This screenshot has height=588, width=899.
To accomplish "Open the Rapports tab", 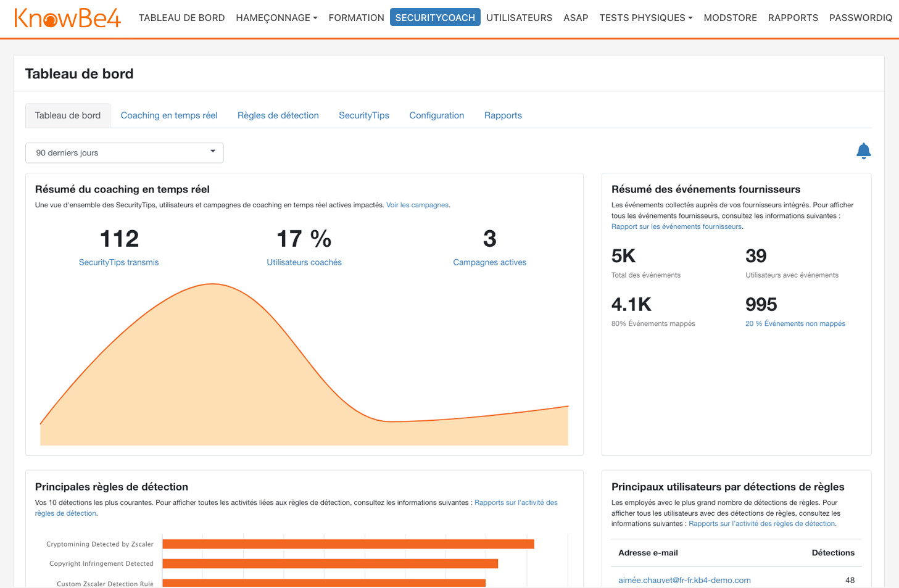I will (x=503, y=115).
